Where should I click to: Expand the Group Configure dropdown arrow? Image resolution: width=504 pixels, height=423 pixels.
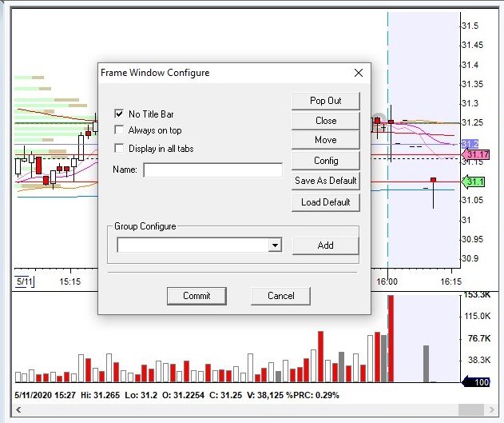tap(275, 245)
